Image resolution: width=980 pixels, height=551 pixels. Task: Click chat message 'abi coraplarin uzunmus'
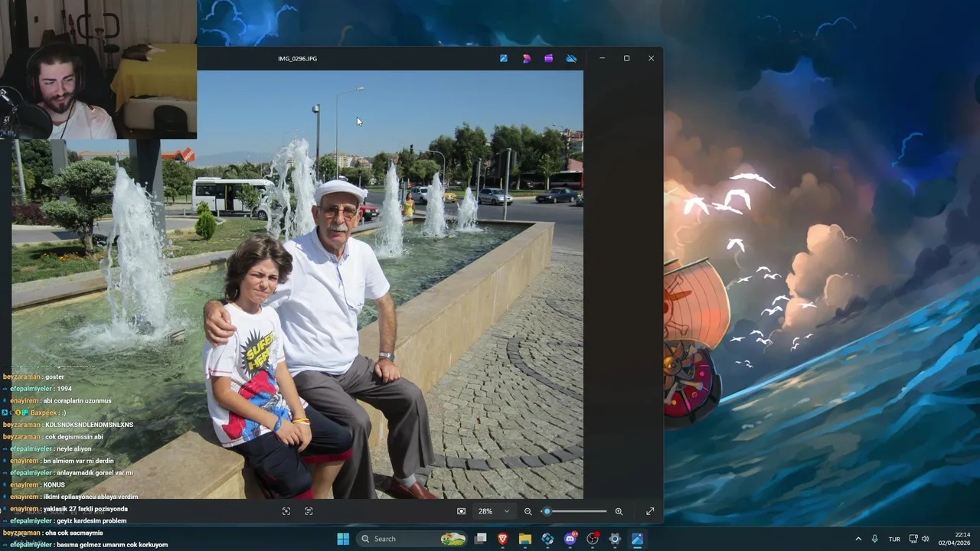tap(77, 401)
